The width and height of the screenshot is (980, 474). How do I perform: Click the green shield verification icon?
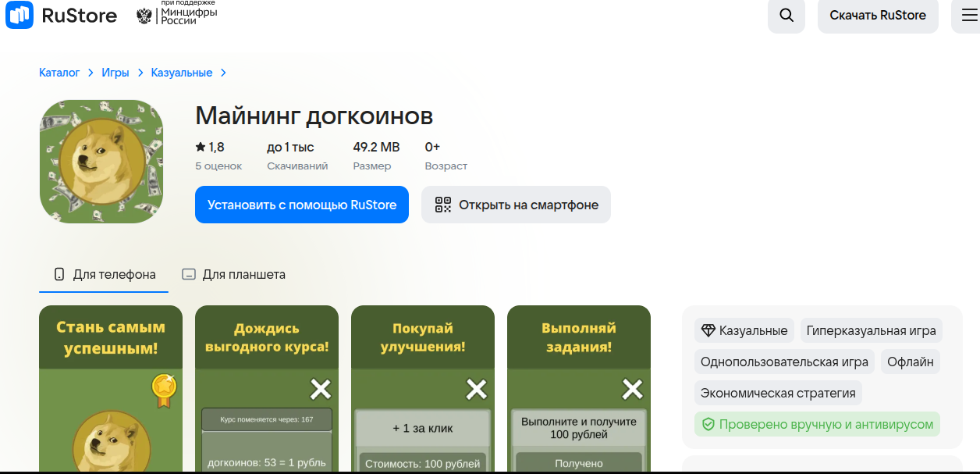(x=708, y=424)
